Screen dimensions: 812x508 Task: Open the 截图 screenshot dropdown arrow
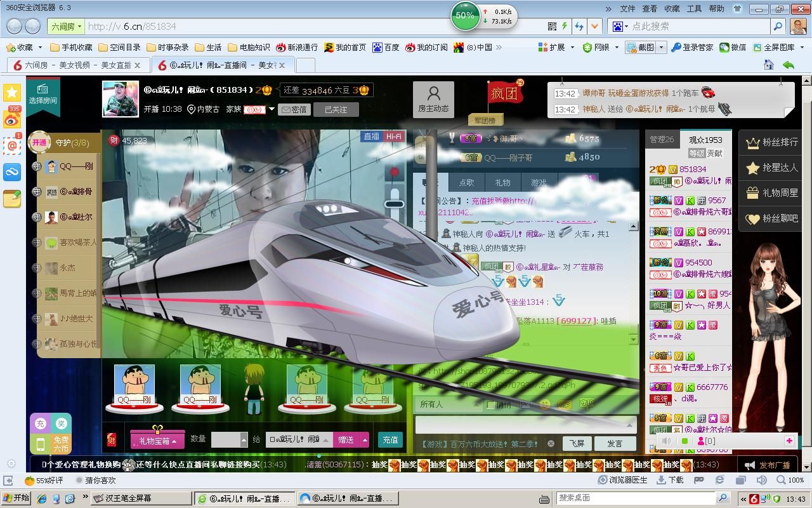click(661, 48)
